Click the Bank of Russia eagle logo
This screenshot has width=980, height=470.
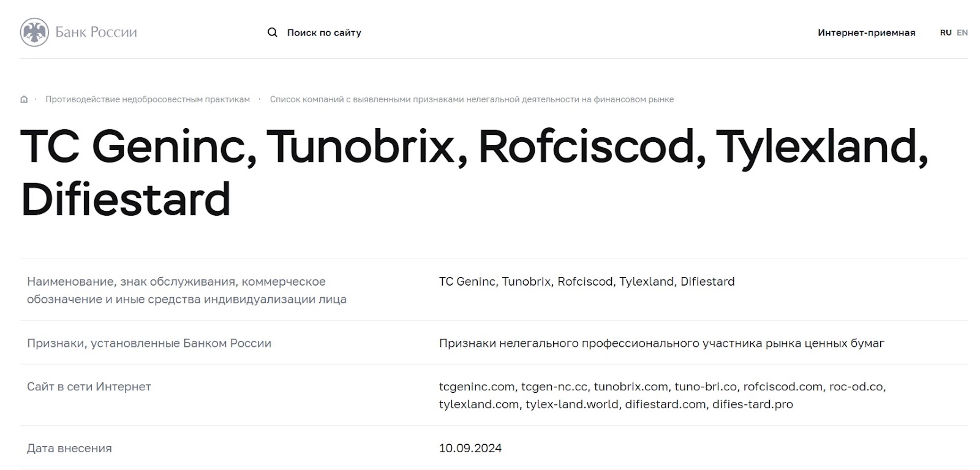click(x=34, y=32)
